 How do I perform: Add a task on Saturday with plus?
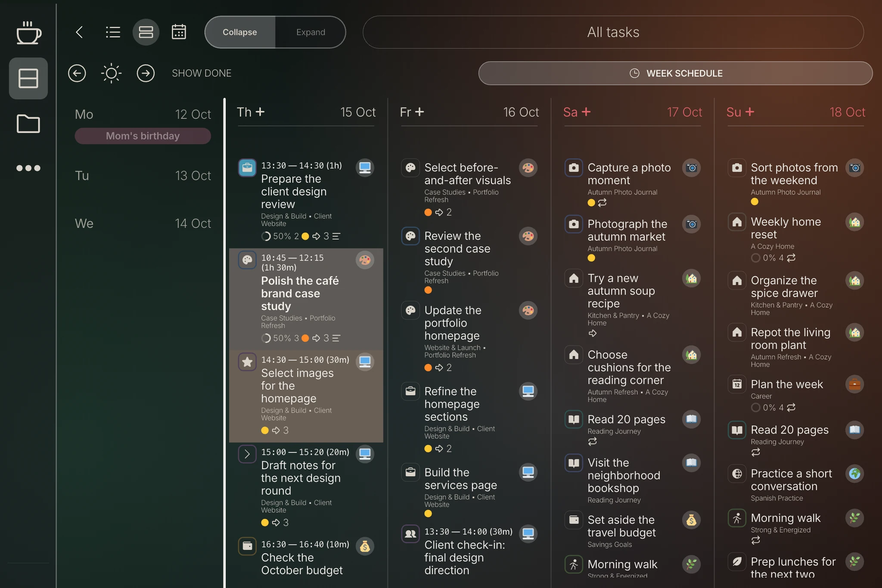pos(586,112)
